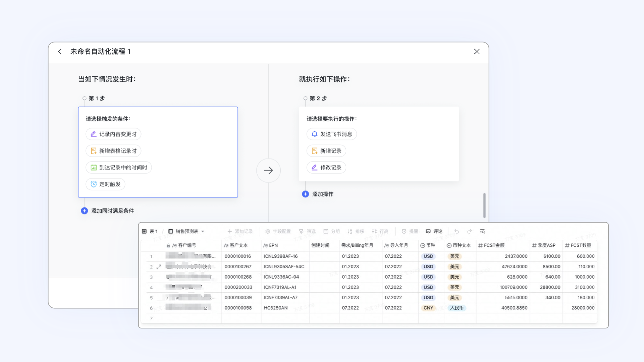Click the dialog vertical scrollbar
Image resolution: width=644 pixels, height=362 pixels.
click(x=484, y=205)
